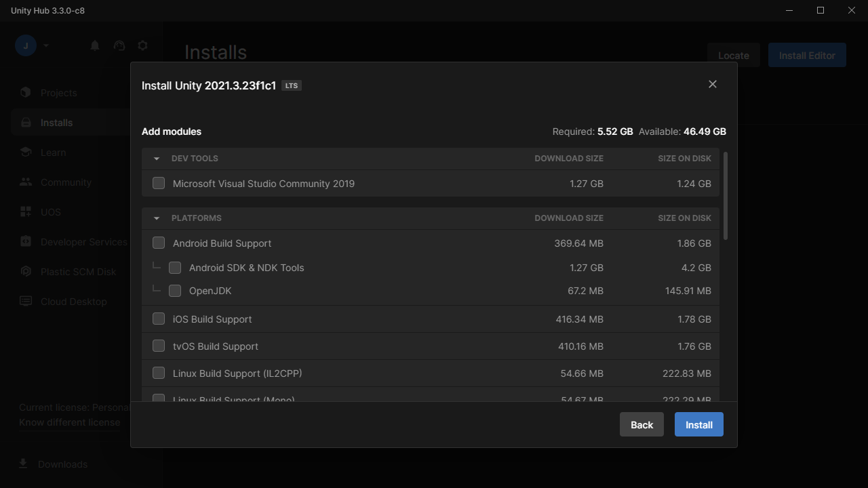Open the support headset icon
This screenshot has width=868, height=488.
click(119, 45)
